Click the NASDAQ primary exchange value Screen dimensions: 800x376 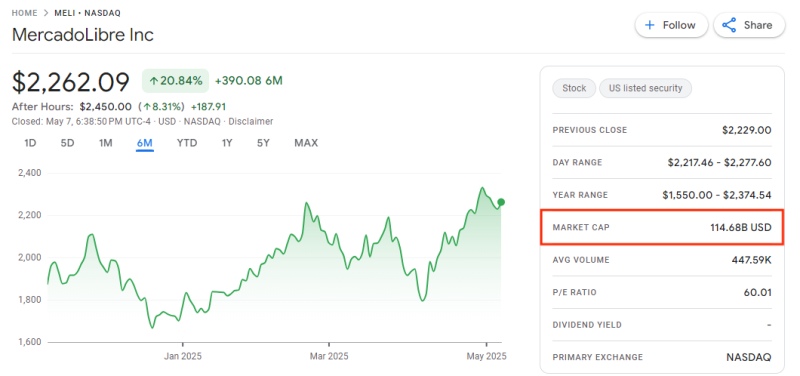click(x=748, y=357)
